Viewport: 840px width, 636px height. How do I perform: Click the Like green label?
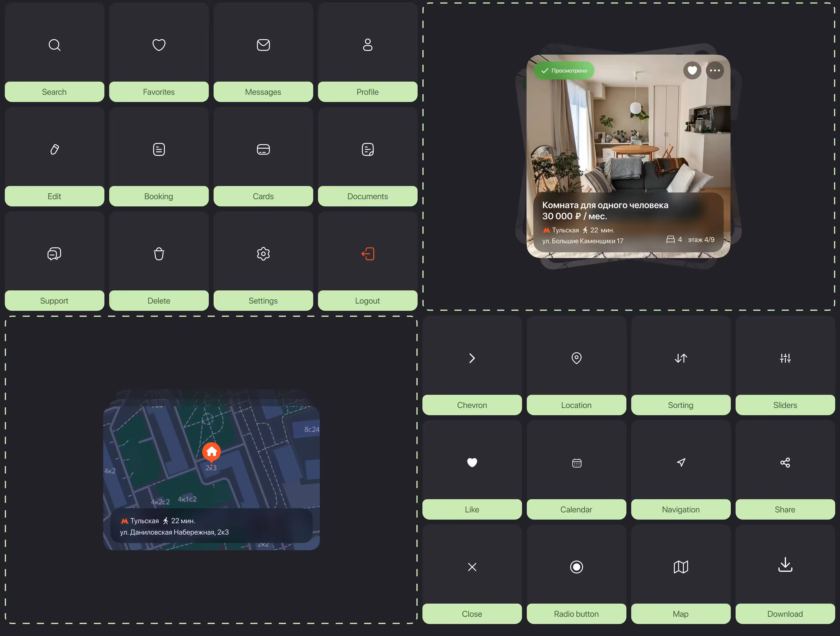[x=472, y=510]
